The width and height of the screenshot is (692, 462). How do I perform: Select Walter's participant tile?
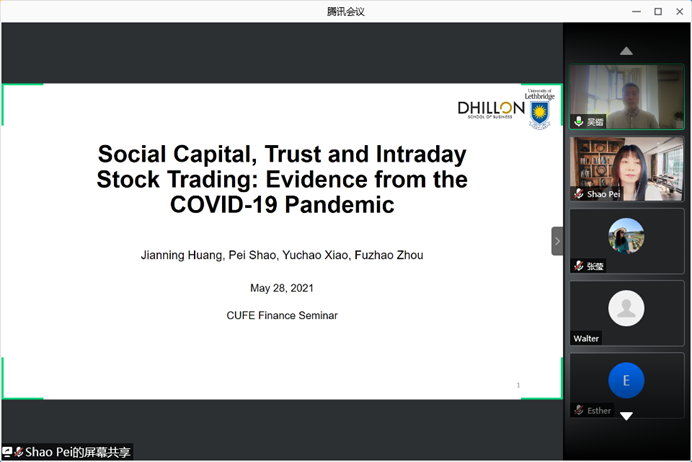point(627,313)
